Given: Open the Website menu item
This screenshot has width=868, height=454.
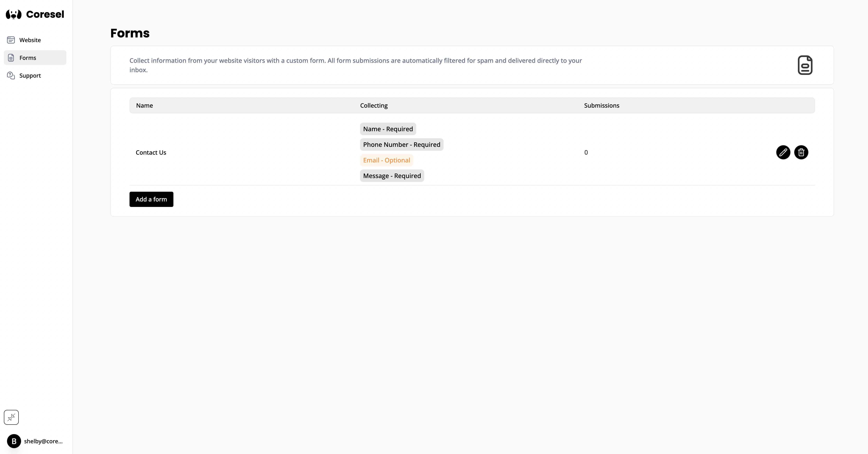Looking at the screenshot, I should 35,40.
